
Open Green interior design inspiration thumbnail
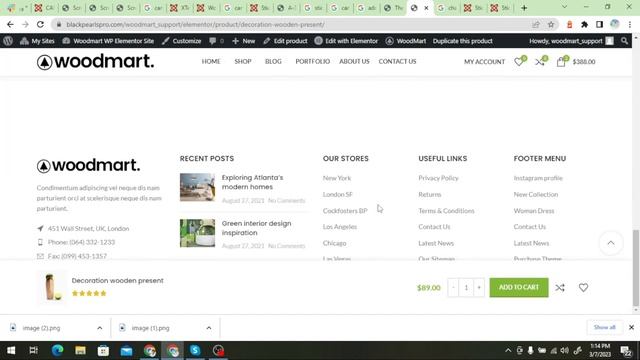[198, 233]
